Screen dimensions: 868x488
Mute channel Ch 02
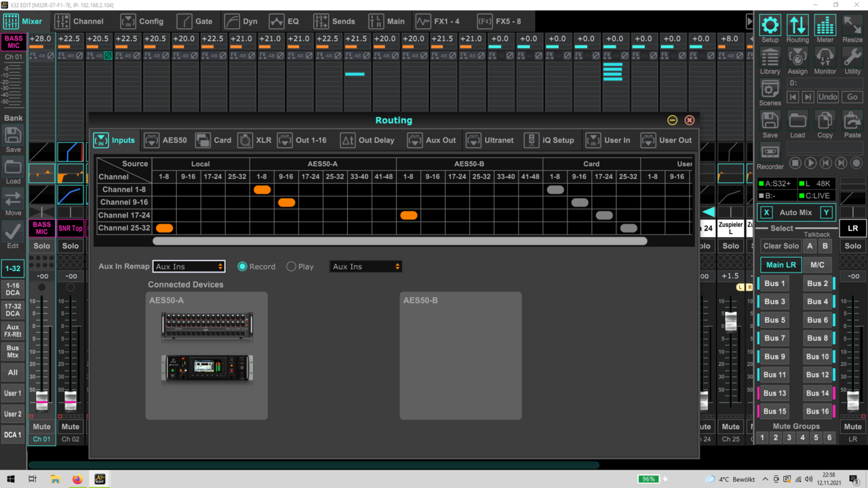tap(71, 427)
